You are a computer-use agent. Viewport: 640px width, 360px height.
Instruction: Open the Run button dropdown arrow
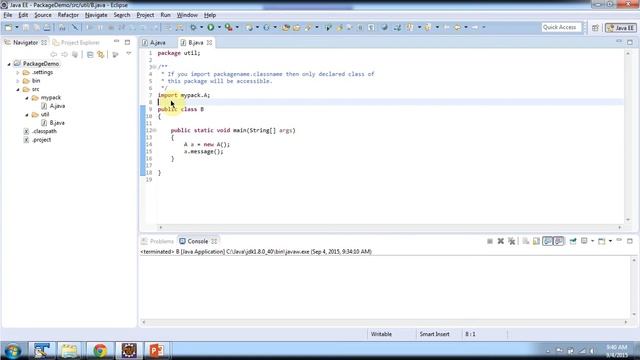(219, 27)
